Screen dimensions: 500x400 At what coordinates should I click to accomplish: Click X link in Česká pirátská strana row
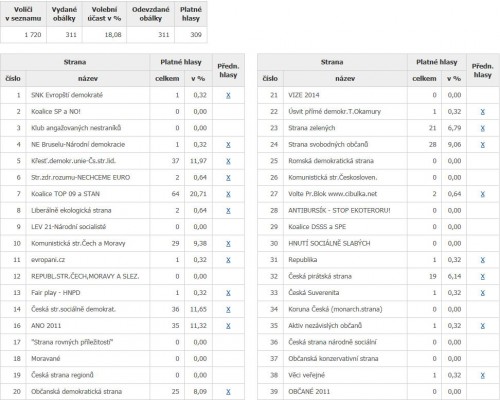(x=482, y=276)
